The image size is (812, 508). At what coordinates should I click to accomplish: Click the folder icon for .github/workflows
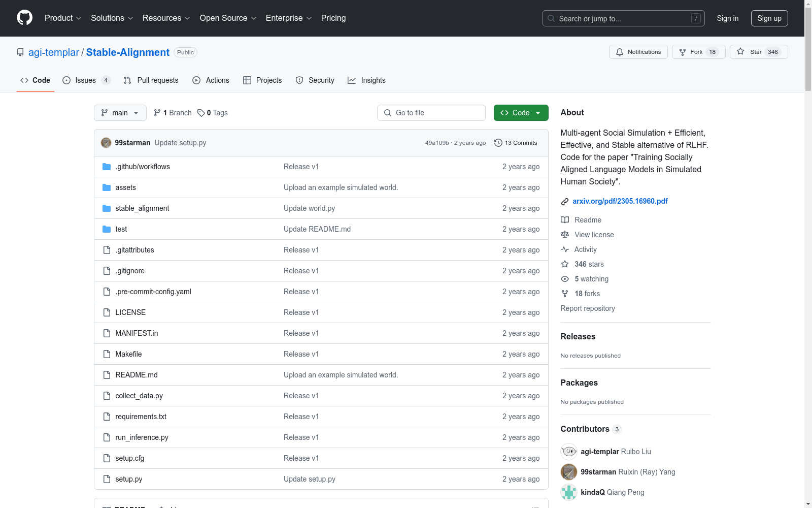point(107,167)
